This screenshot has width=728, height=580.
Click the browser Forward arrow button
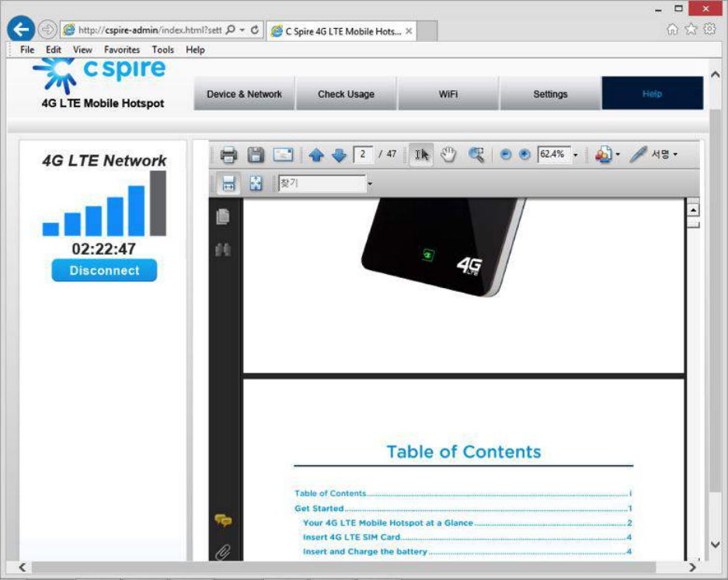[47, 30]
